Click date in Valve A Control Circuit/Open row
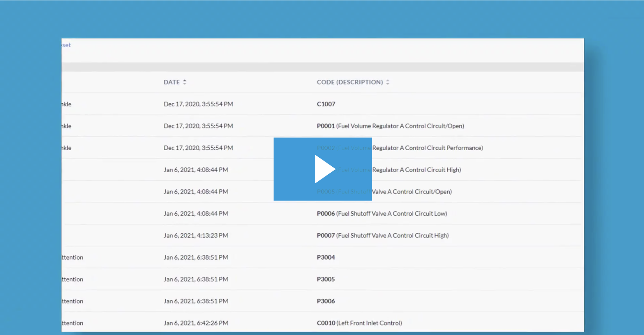 196,192
